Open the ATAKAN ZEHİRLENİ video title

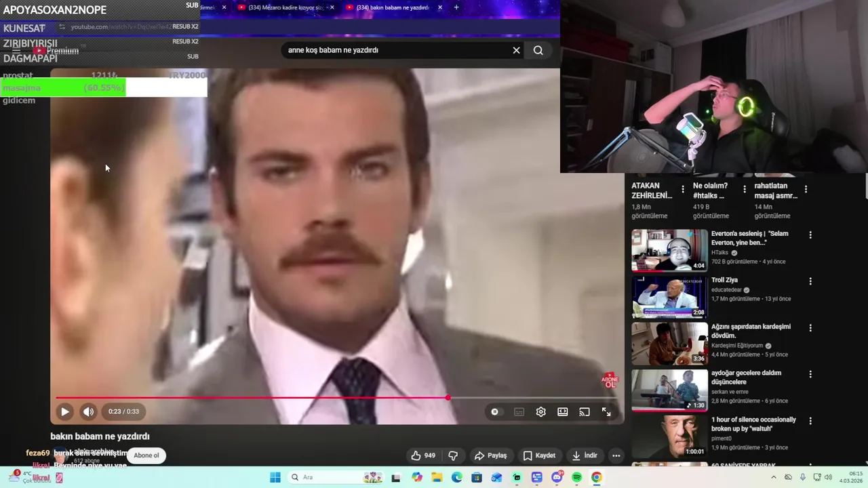point(652,190)
